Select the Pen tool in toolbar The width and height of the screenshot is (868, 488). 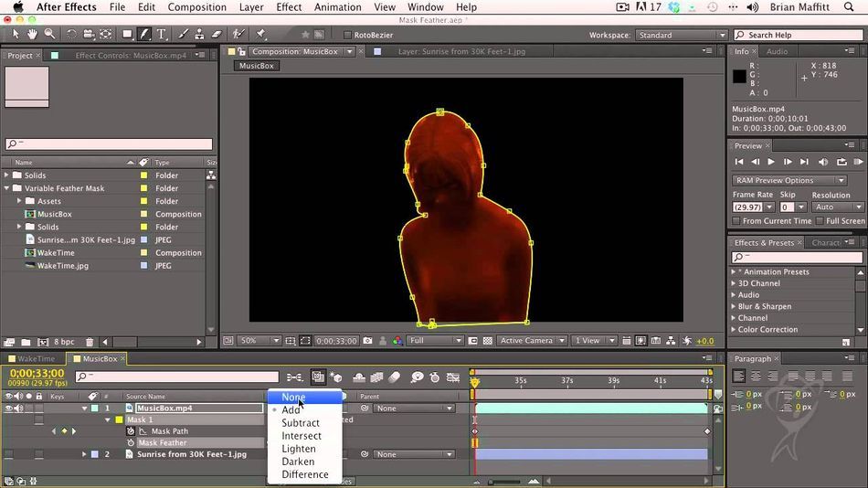click(x=144, y=35)
